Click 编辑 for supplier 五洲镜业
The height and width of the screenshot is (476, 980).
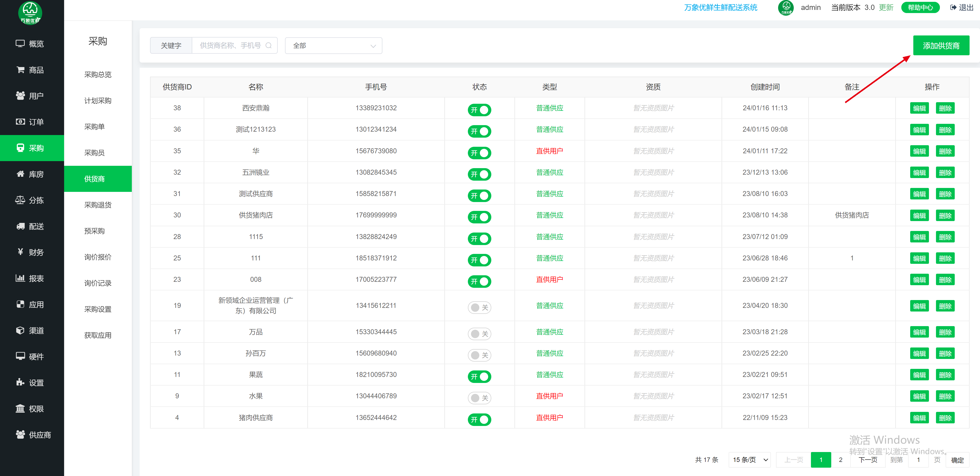tap(919, 173)
